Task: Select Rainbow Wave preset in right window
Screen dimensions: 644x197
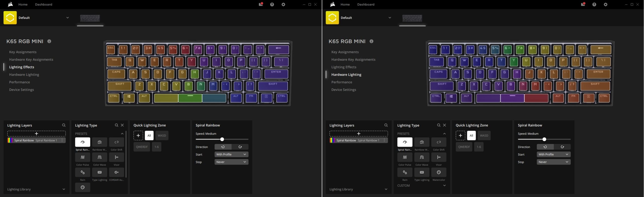Action: [422, 142]
